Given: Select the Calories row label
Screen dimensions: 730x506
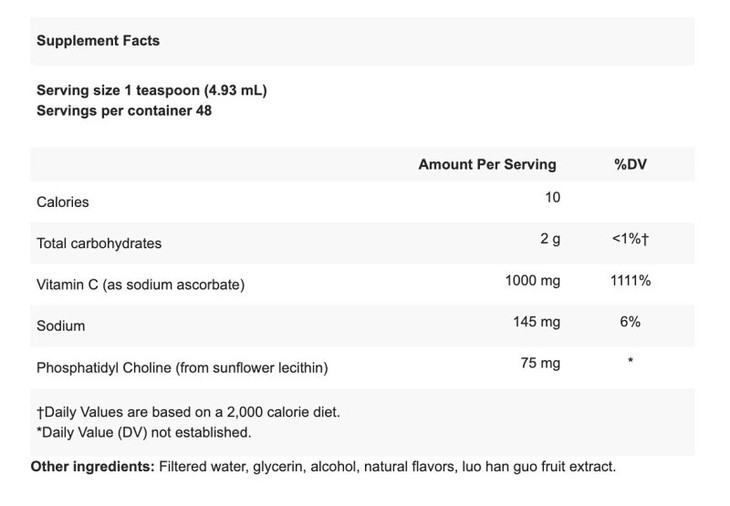Looking at the screenshot, I should pyautogui.click(x=63, y=202).
